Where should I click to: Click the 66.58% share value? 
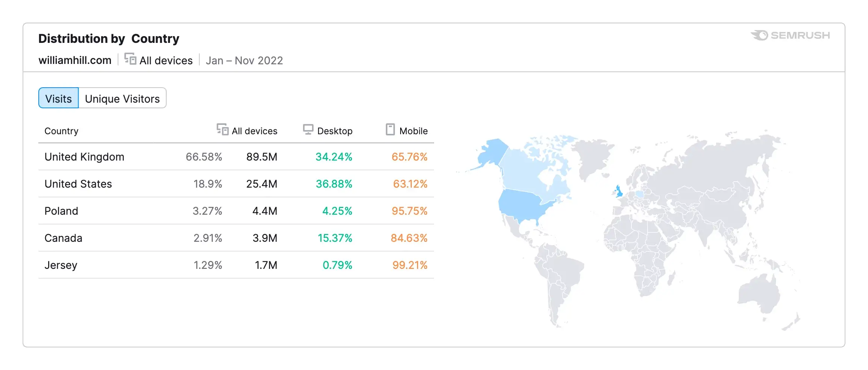(x=204, y=157)
